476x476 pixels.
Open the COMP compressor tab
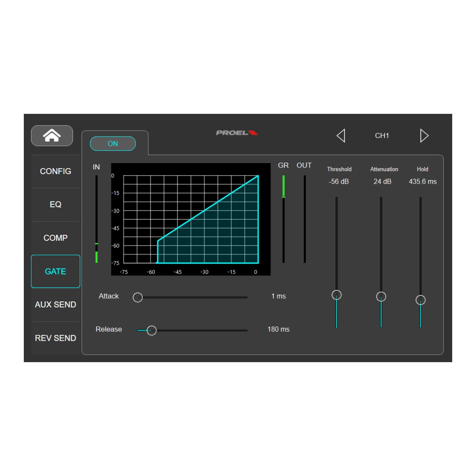tap(56, 238)
